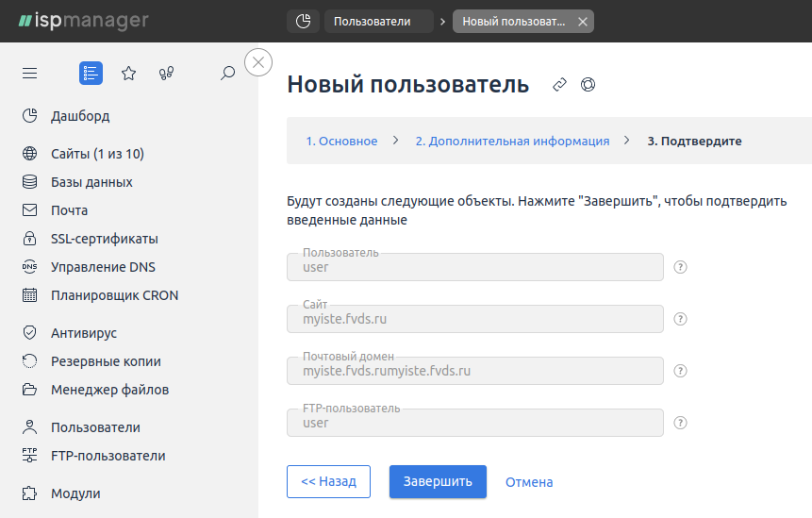
Task: Click the Отмена link
Action: tap(529, 482)
